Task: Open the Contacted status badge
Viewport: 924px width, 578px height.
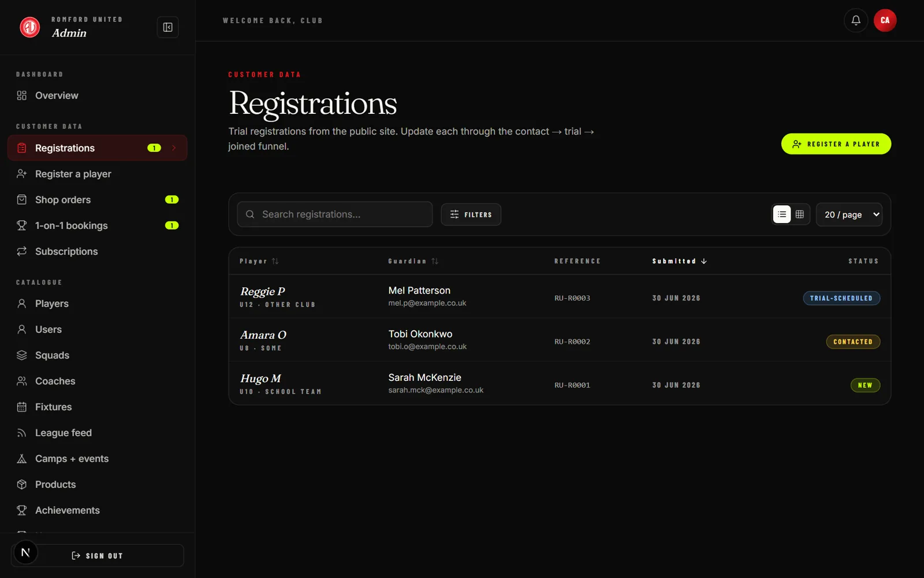Action: click(x=853, y=342)
